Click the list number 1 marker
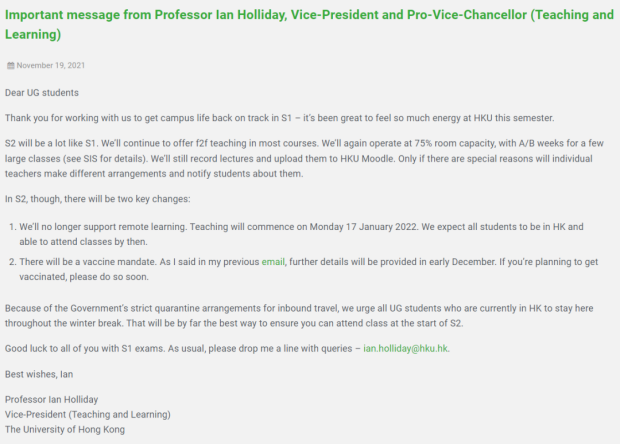Viewport: 620px width, 445px height. coord(13,227)
